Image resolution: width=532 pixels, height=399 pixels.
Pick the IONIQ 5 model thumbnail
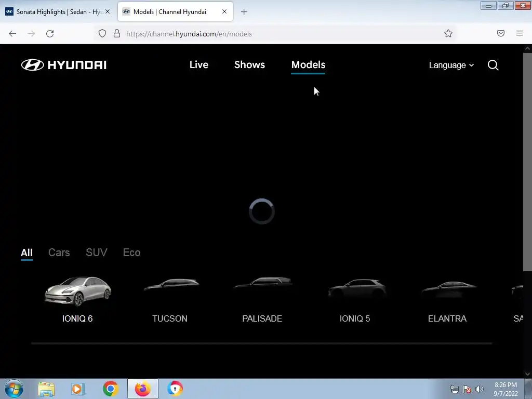pos(357,288)
